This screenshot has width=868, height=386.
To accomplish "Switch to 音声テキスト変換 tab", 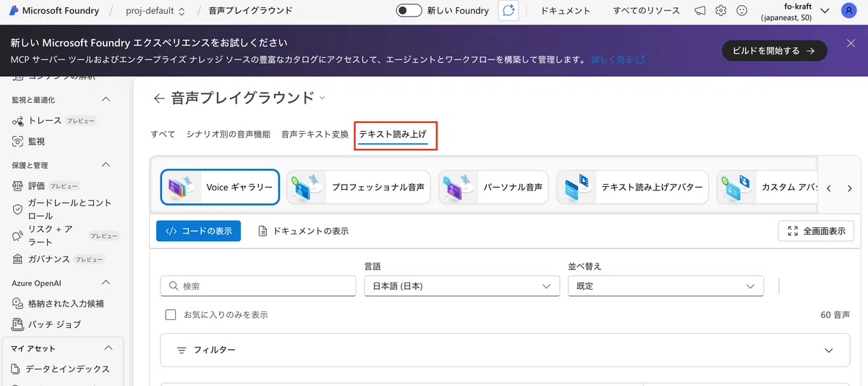I will [315, 134].
